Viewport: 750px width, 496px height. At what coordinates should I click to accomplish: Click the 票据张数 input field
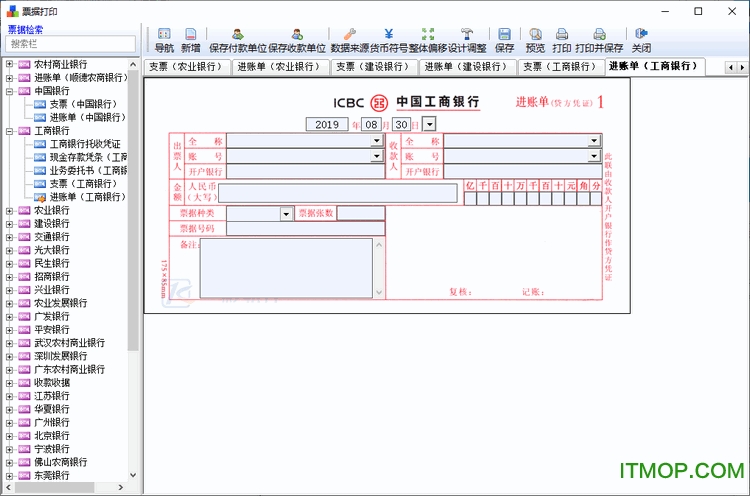[361, 213]
